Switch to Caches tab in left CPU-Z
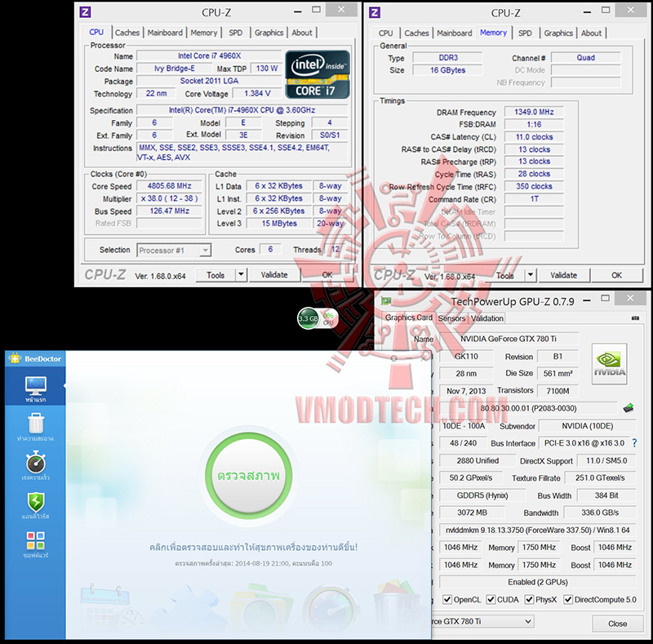The width and height of the screenshot is (653, 644). point(127,33)
